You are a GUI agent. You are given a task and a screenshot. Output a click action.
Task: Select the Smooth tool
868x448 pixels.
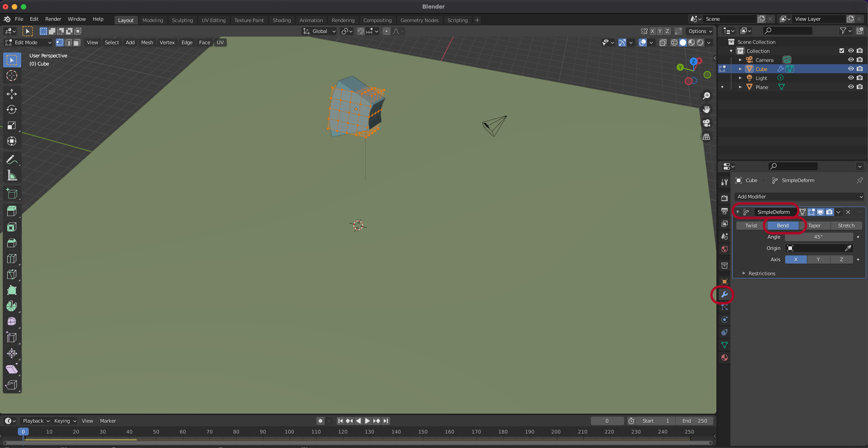click(12, 322)
